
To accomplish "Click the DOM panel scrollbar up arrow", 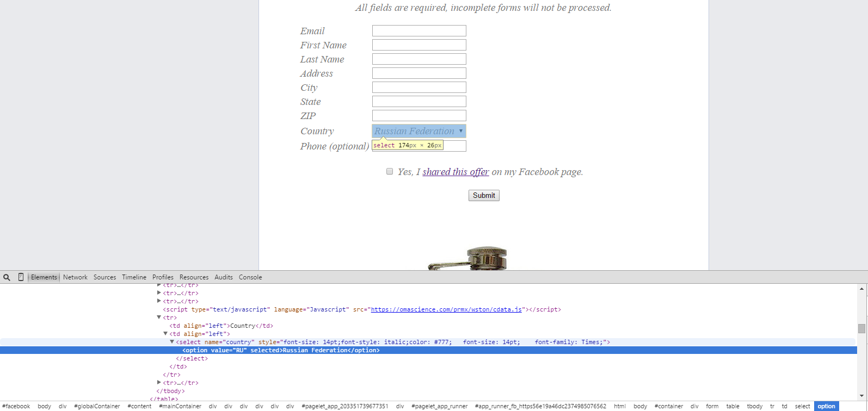I will 861,288.
